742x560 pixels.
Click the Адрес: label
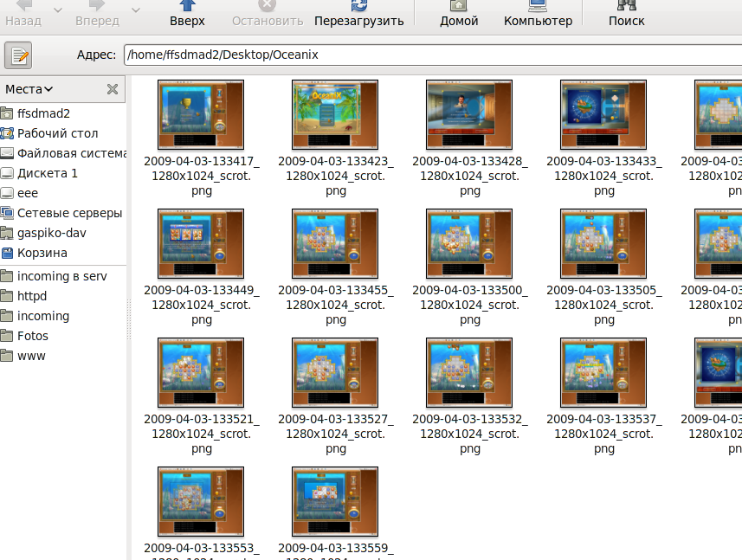[96, 55]
